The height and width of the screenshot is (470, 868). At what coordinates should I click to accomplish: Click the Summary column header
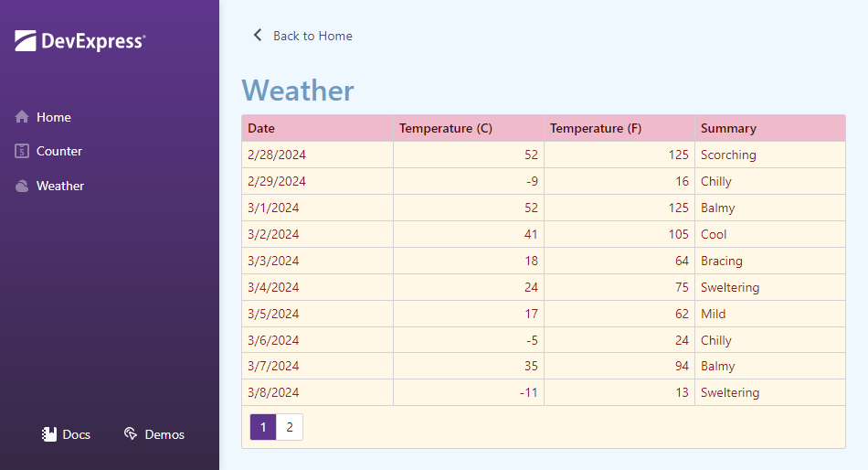pyautogui.click(x=770, y=128)
